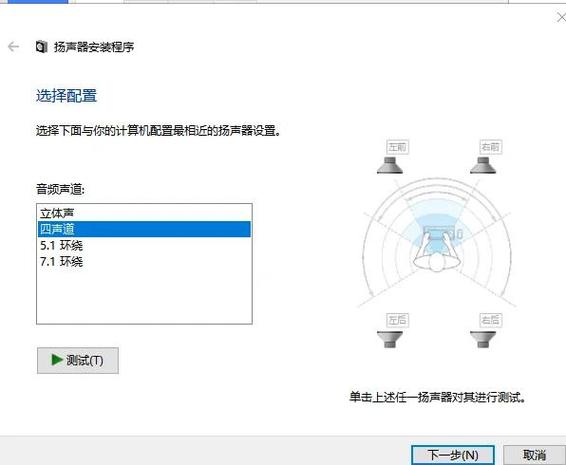
Task: Click the speaker setup program icon
Action: (42, 47)
